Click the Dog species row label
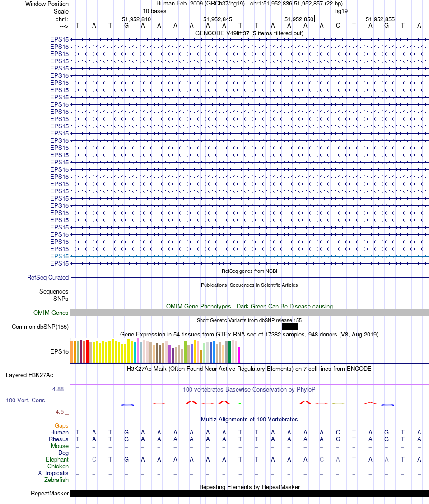 tap(63, 453)
